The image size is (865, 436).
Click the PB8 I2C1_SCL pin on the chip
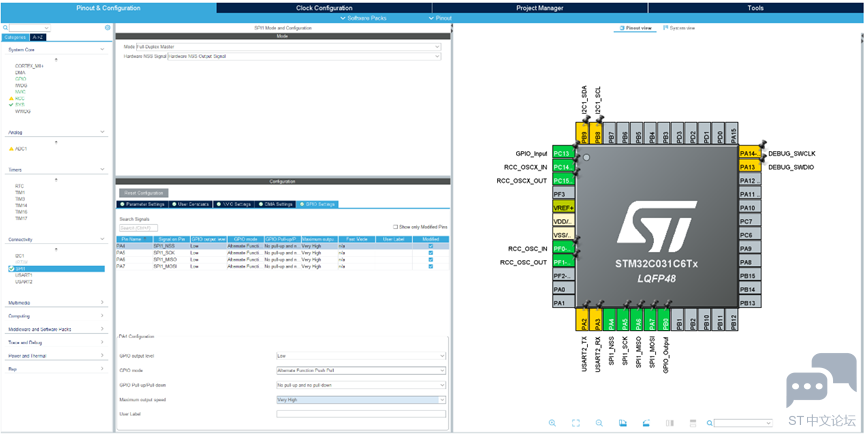tap(596, 134)
